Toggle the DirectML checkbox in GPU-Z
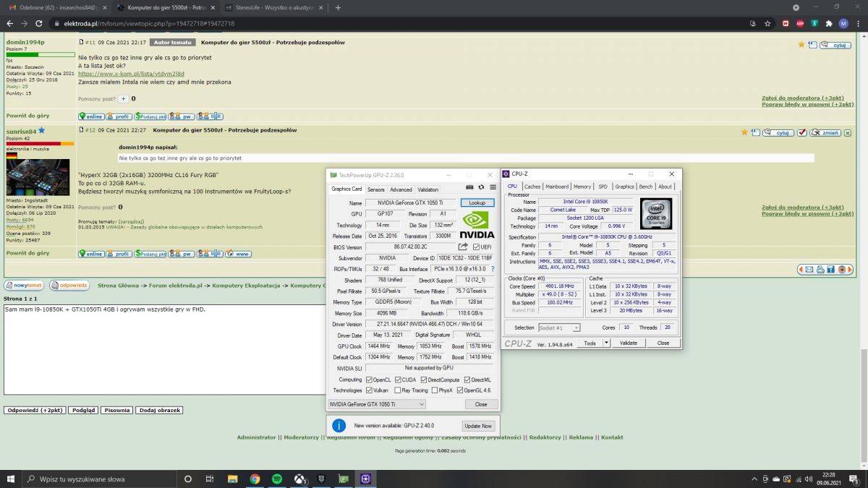 click(x=468, y=380)
